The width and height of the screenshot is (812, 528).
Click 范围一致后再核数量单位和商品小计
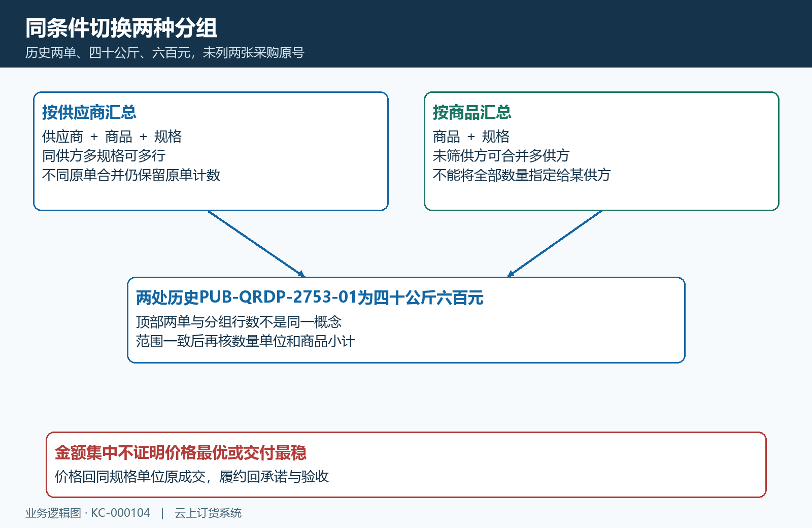[x=246, y=341]
